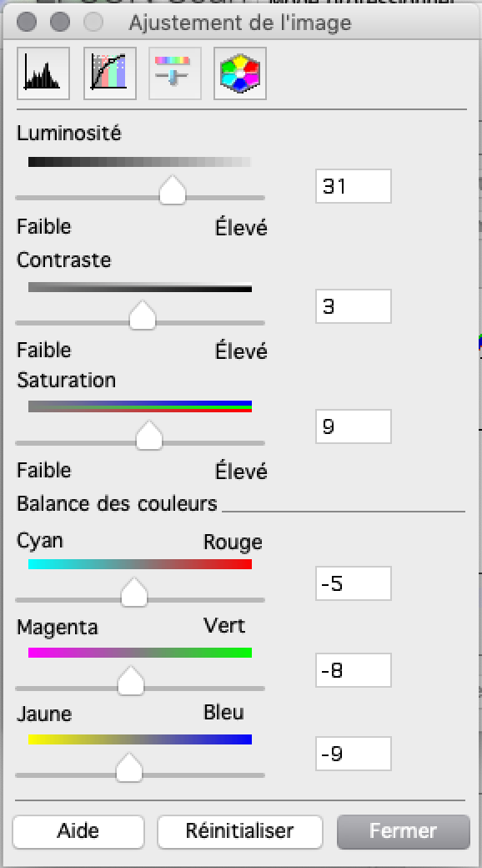Focus the Cyan–Rouge value field showing -5

coord(353,583)
